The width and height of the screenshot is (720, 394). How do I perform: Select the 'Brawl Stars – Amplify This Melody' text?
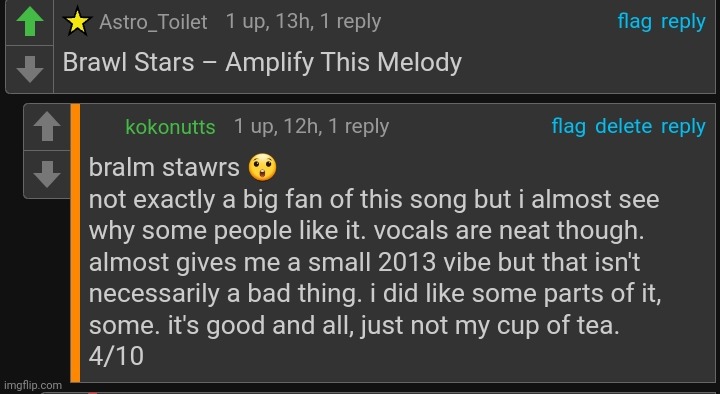(x=262, y=62)
